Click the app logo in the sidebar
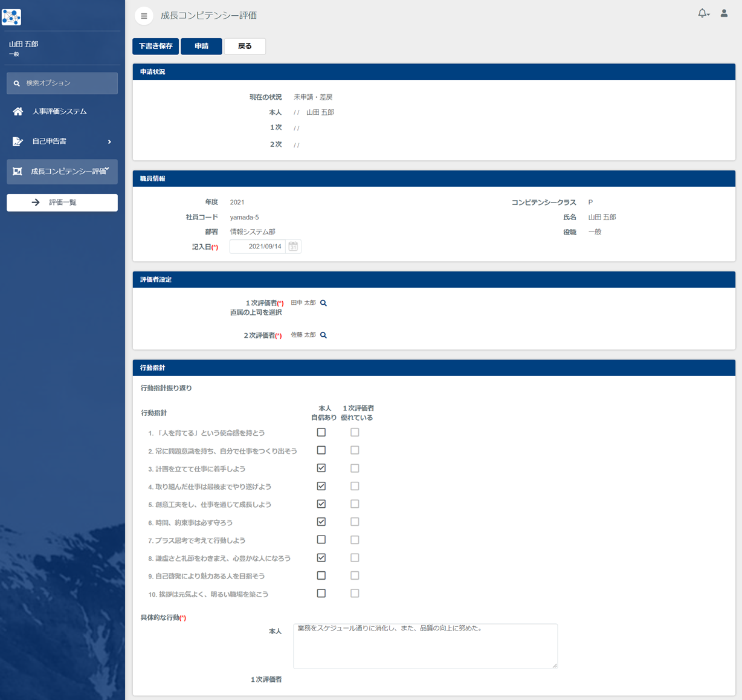 click(x=11, y=16)
